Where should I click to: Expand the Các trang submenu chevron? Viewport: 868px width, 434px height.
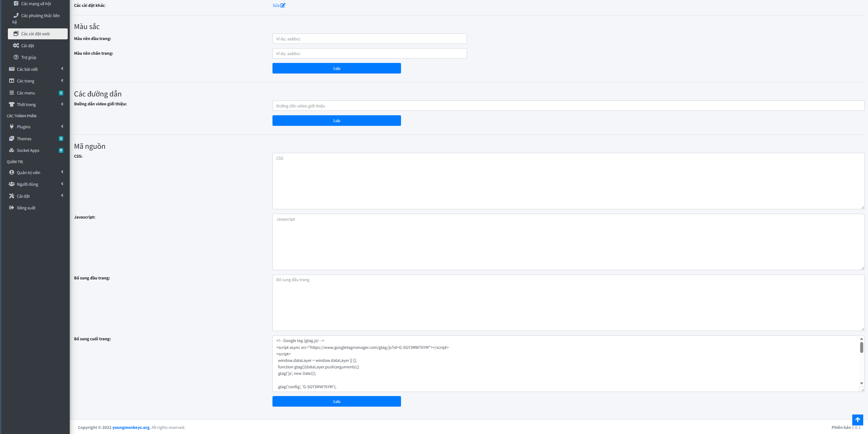tap(62, 81)
